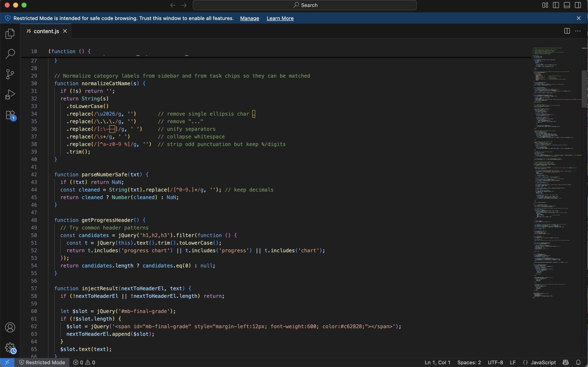Screen dimensions: 588x367
Task: Click Manage link in Restricted Mode banner
Action: [249, 18]
